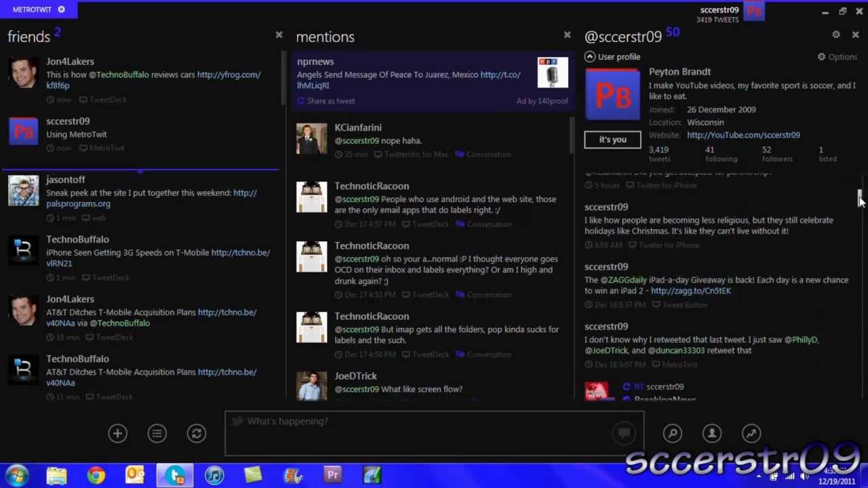Open Adobe Premiere Pro from the taskbar
This screenshot has width=868, height=488.
(x=332, y=475)
